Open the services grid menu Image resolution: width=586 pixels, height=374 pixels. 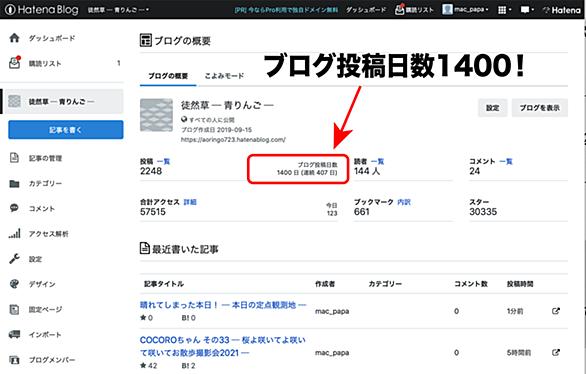click(504, 10)
